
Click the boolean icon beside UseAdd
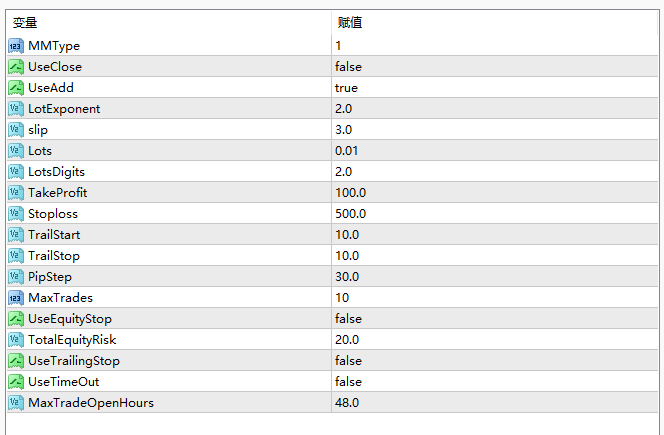pyautogui.click(x=15, y=87)
